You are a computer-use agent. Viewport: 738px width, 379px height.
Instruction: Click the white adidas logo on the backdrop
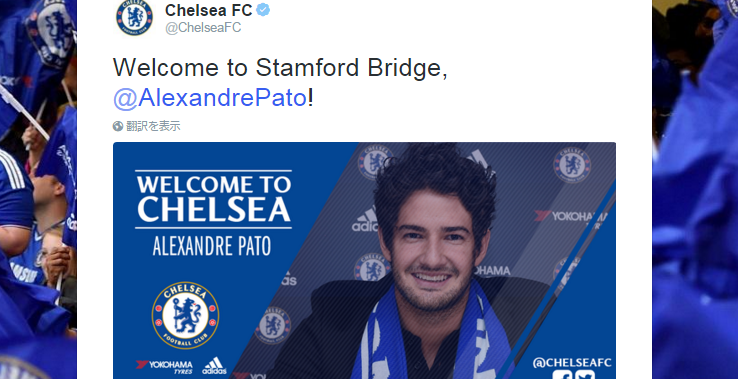[366, 219]
